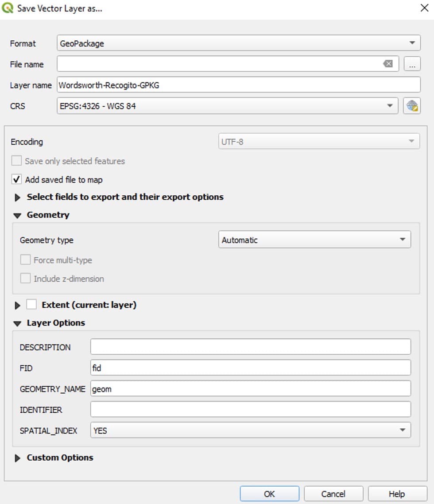434x504 pixels.
Task: Click the Select CRS globe icon
Action: [x=411, y=106]
